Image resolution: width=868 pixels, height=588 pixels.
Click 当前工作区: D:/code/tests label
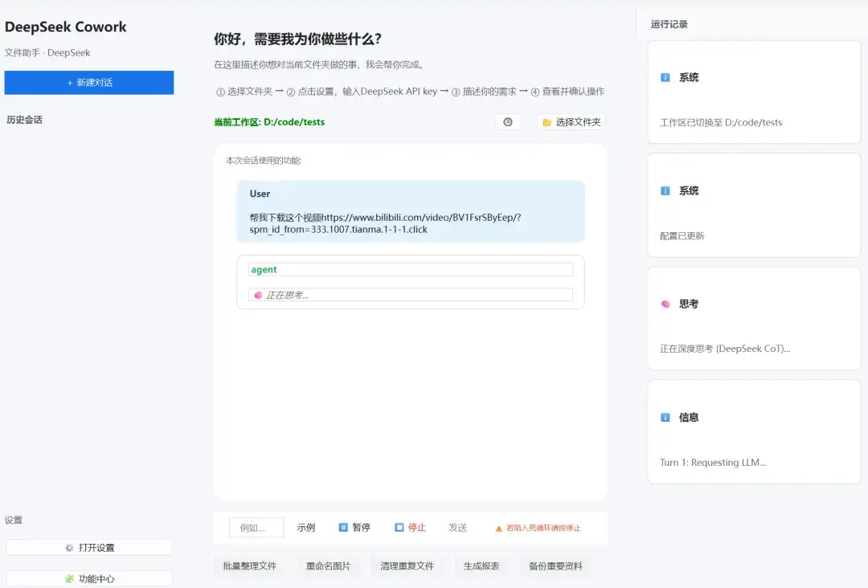269,122
